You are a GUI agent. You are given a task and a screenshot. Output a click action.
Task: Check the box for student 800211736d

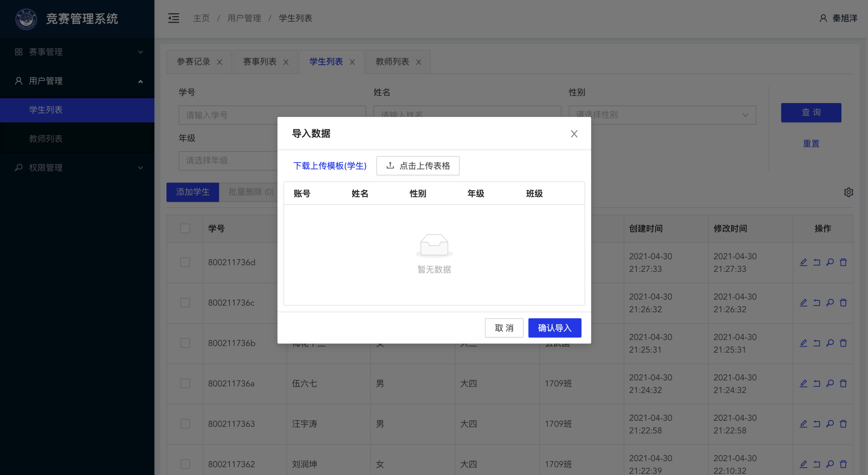pos(185,262)
